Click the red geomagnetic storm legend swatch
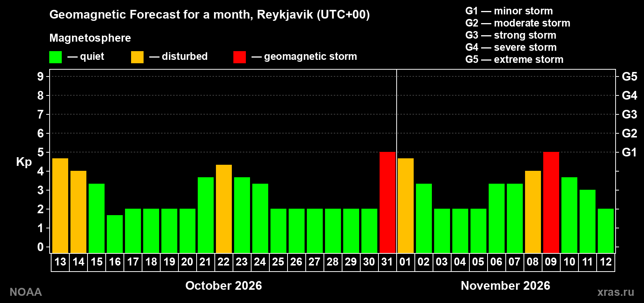 click(x=239, y=57)
